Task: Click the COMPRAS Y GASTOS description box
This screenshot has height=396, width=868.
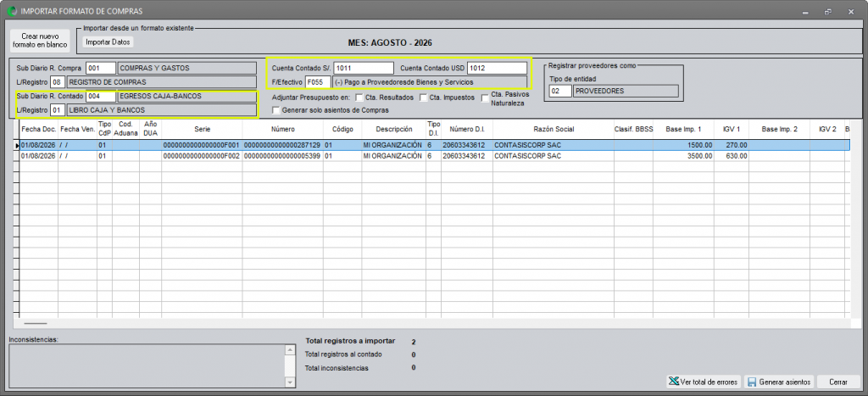Action: pos(187,68)
